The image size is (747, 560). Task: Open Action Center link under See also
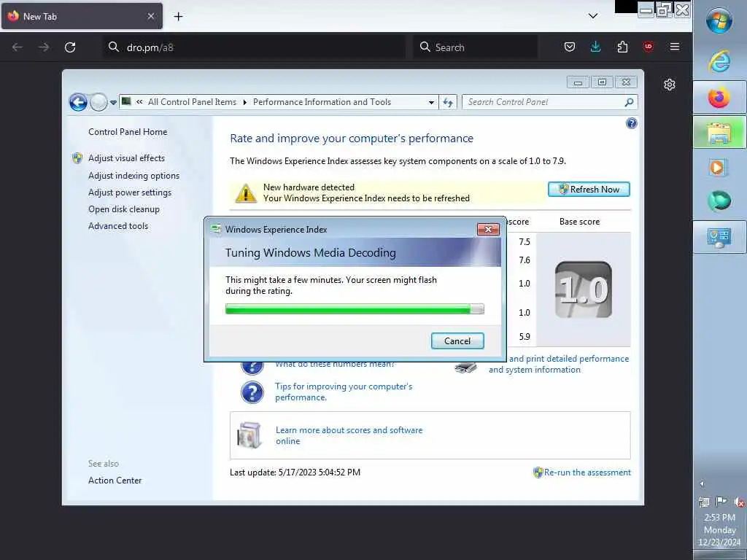click(115, 481)
